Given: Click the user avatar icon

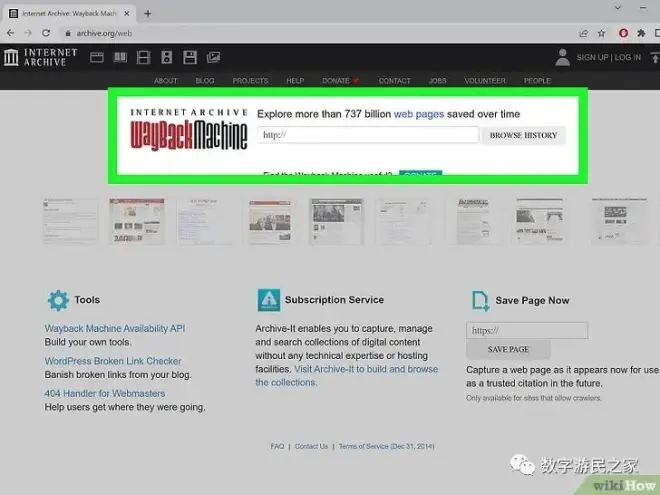Looking at the screenshot, I should pos(562,57).
